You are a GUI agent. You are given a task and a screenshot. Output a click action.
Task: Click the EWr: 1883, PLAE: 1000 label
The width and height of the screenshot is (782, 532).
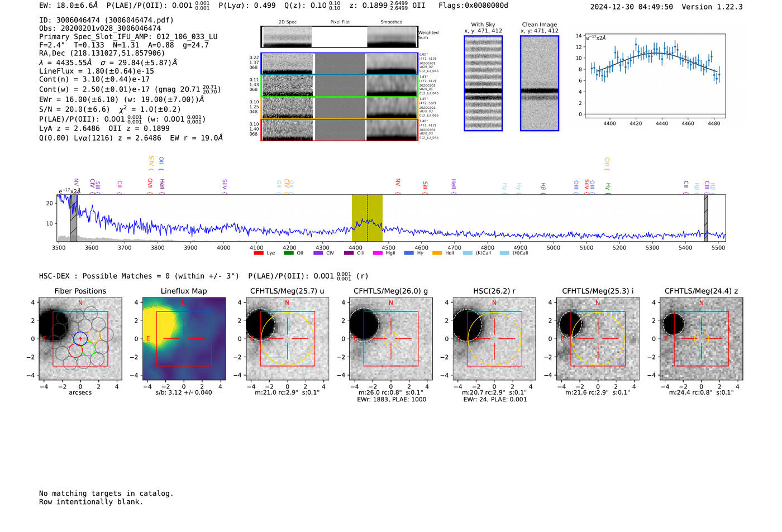392,400
